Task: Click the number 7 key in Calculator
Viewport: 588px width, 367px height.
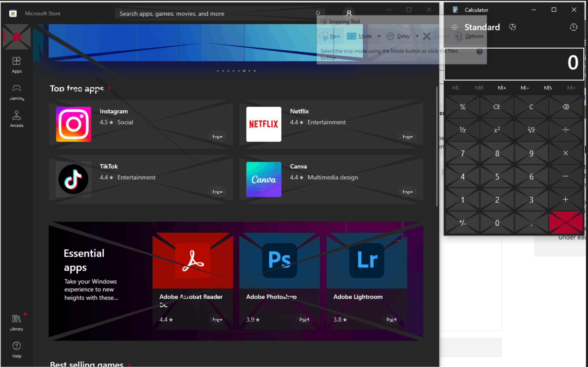Action: [x=462, y=153]
